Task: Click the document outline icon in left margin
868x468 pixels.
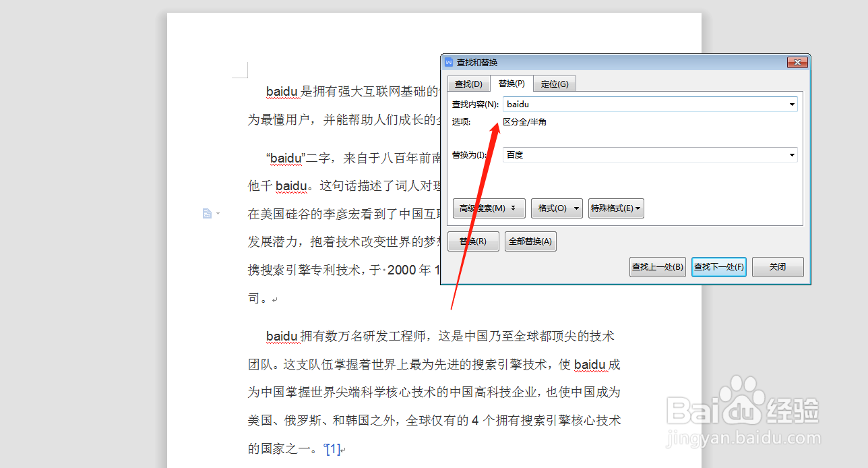Action: coord(208,214)
